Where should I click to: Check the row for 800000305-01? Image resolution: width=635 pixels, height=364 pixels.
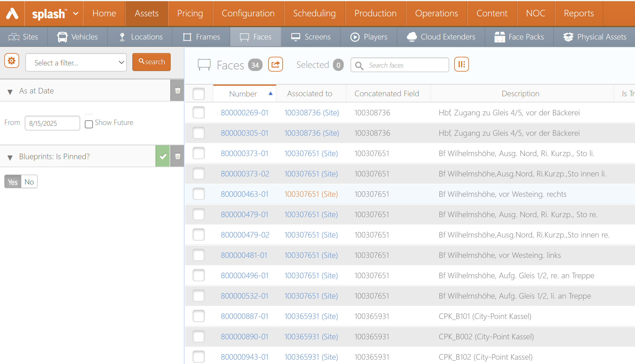199,133
